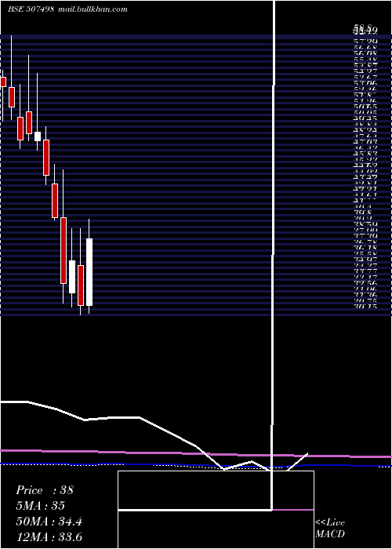Click the '<<Live MACD' label

click(x=330, y=529)
